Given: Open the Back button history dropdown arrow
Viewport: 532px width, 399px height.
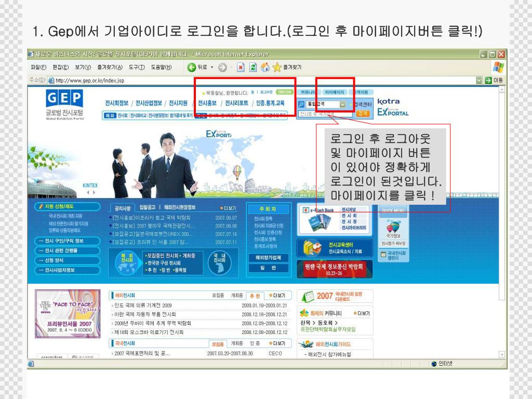Looking at the screenshot, I should pyautogui.click(x=212, y=67).
